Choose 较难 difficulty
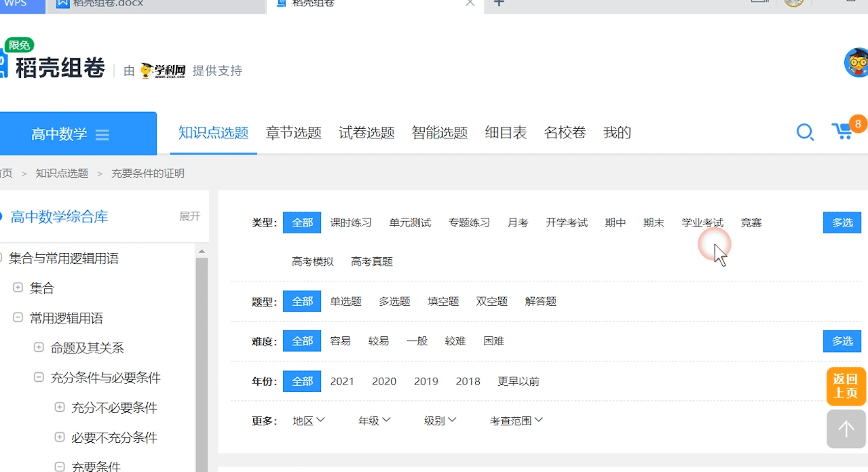 coord(455,341)
